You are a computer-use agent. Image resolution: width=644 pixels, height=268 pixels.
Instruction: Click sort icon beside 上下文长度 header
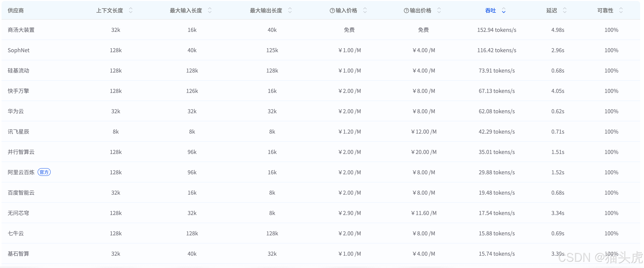coord(130,10)
